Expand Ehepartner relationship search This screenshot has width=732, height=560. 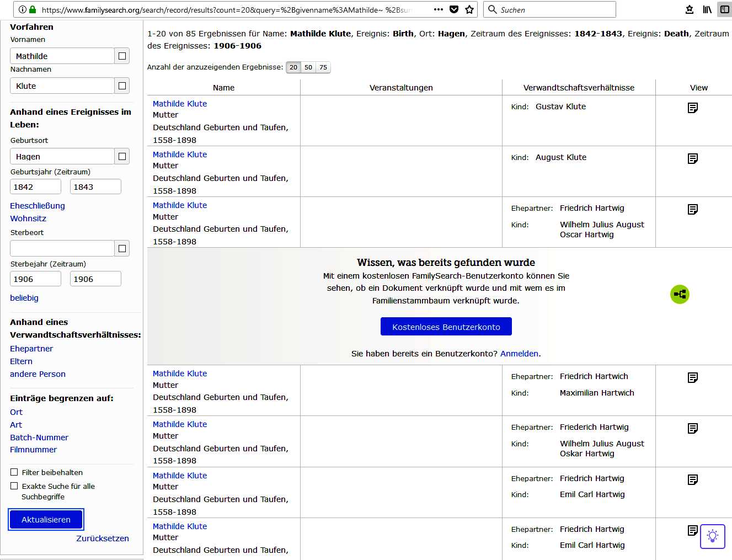(x=31, y=349)
